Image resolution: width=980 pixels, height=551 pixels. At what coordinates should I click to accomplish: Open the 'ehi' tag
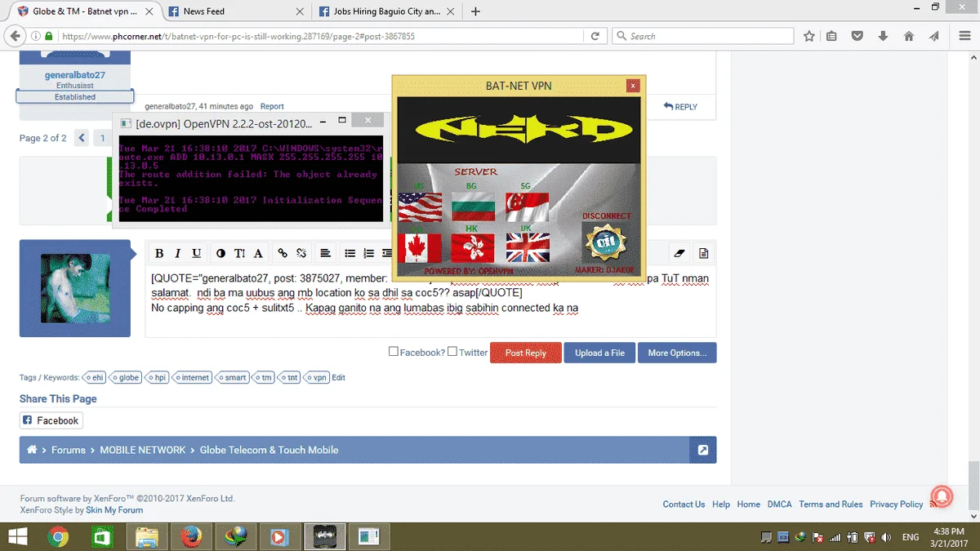tap(96, 378)
